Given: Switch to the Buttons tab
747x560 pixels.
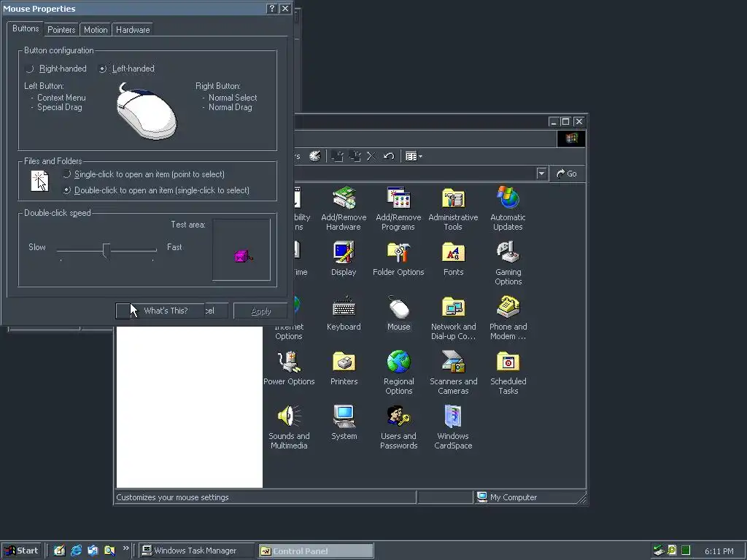Looking at the screenshot, I should pyautogui.click(x=26, y=28).
